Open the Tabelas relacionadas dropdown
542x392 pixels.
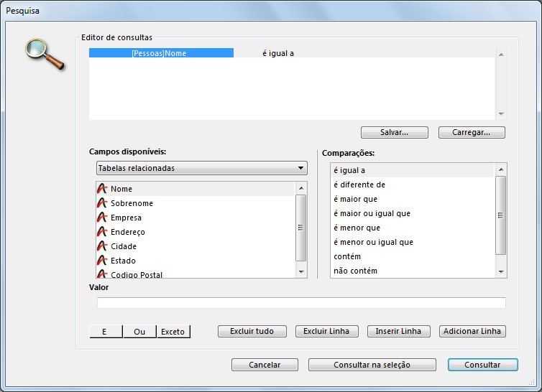201,168
